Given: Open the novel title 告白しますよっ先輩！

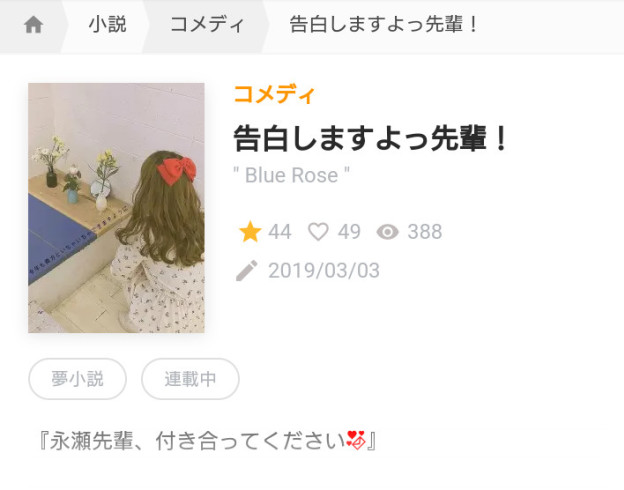Looking at the screenshot, I should pyautogui.click(x=371, y=138).
